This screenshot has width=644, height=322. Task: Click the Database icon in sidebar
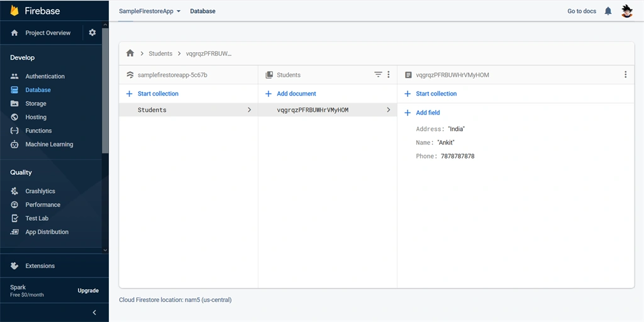(x=14, y=90)
